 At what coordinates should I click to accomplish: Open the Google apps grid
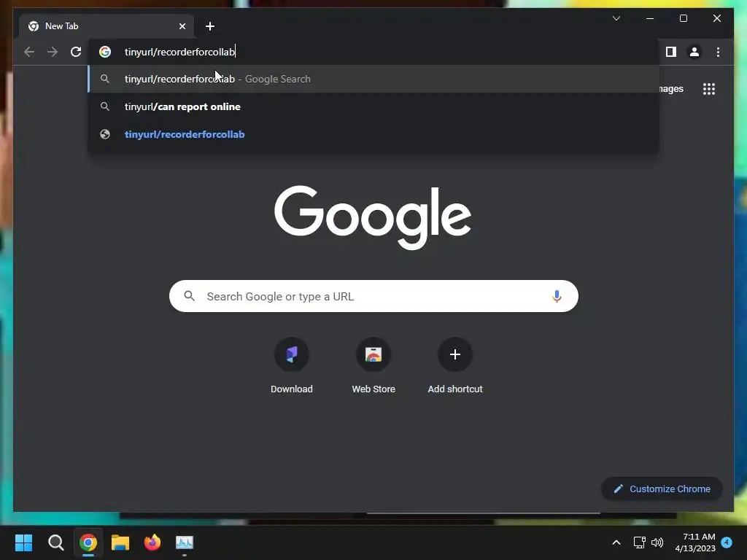click(709, 89)
